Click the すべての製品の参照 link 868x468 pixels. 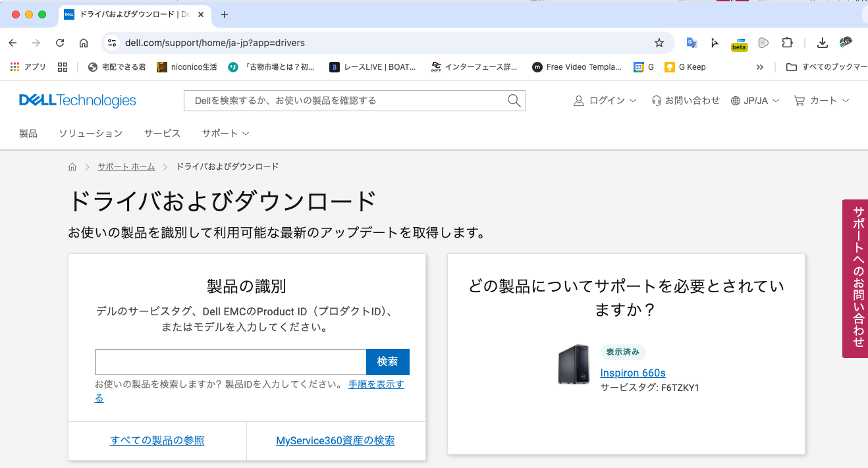pyautogui.click(x=157, y=440)
